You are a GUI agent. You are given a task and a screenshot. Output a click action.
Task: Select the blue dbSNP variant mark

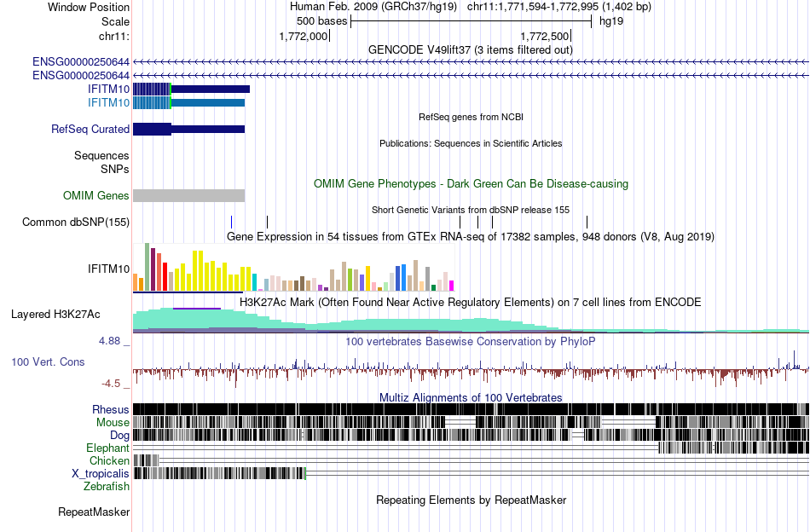point(231,223)
